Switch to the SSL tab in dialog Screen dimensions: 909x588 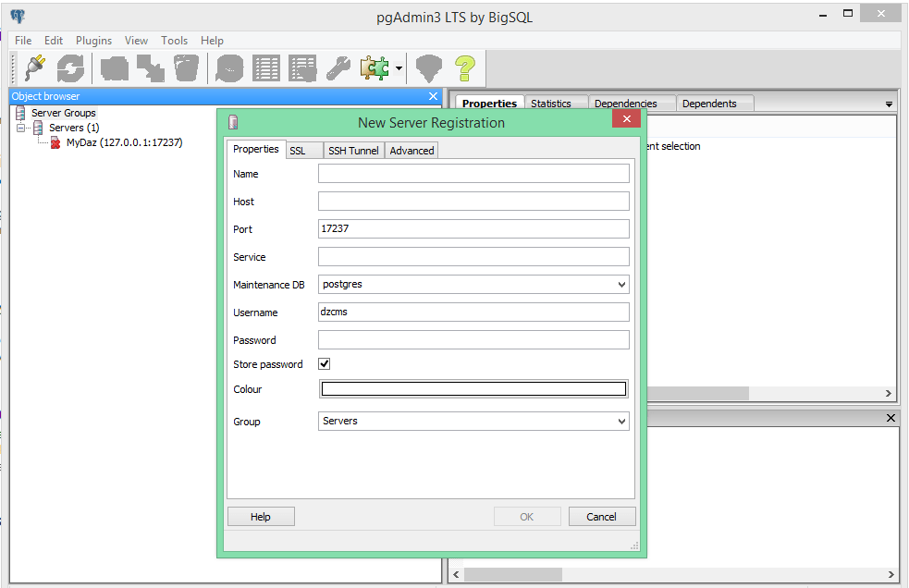[x=304, y=151]
